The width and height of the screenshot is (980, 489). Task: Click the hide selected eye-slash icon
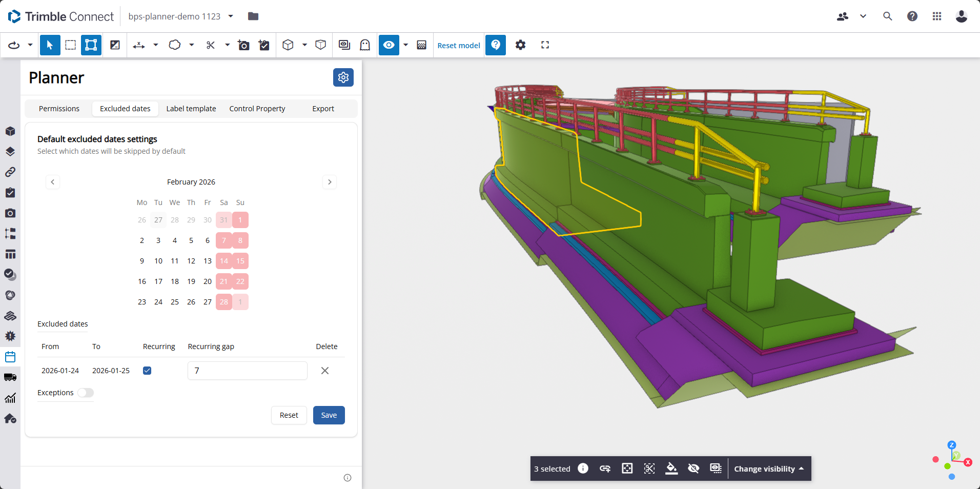[693, 468]
